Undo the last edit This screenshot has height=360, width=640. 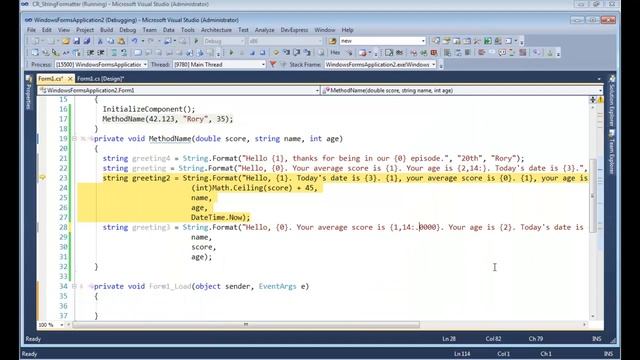134,41
